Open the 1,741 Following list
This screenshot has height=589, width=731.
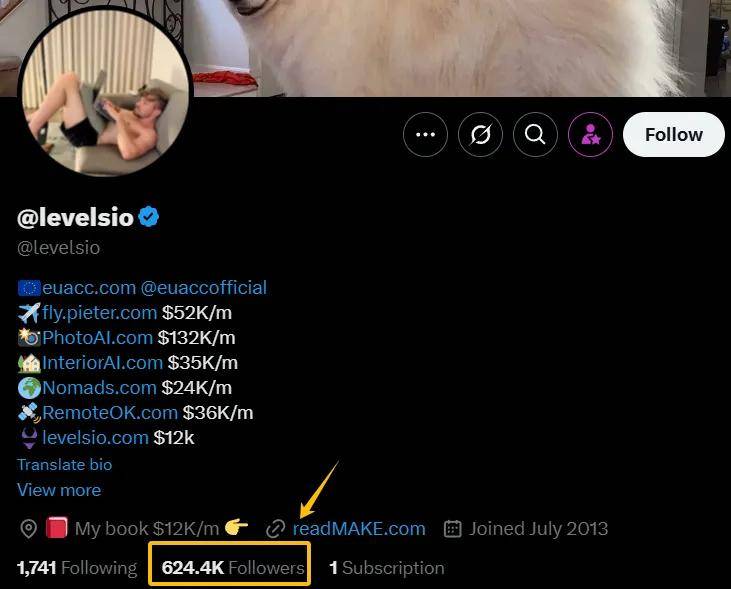[x=77, y=568]
